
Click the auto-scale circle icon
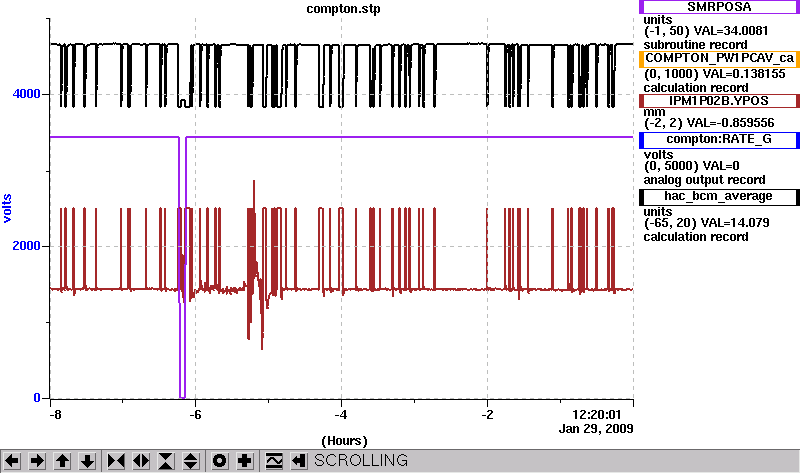point(219,461)
